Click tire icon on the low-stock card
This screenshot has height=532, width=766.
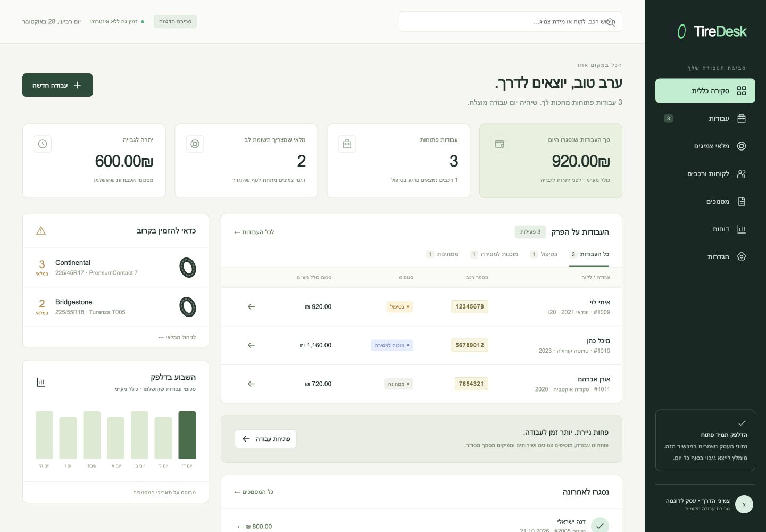(x=195, y=144)
